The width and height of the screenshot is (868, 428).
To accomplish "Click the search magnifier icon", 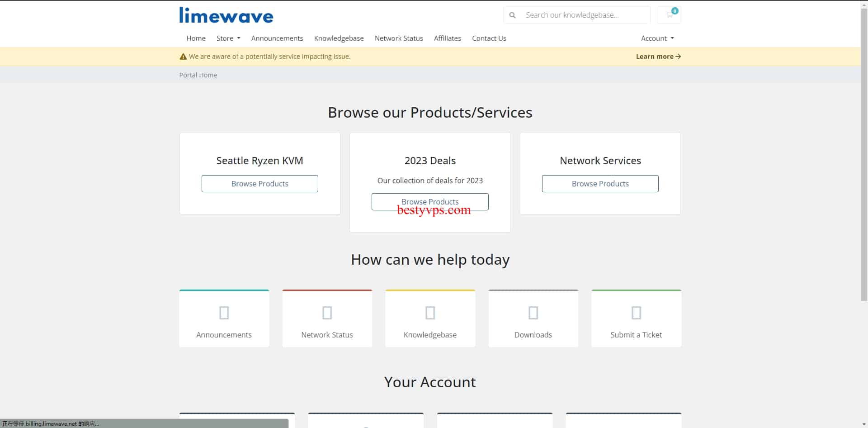I will pyautogui.click(x=512, y=15).
